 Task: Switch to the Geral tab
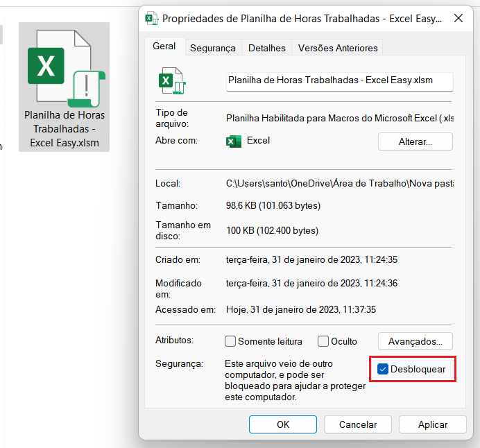(x=164, y=46)
